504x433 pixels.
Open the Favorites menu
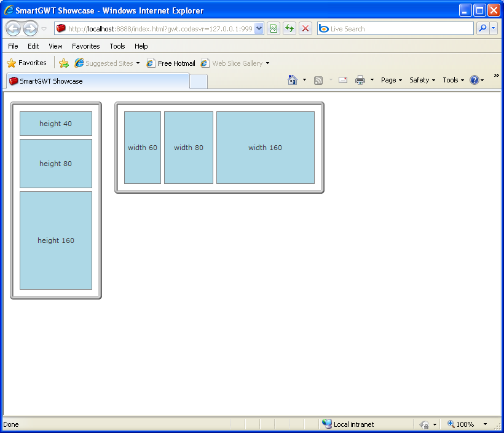(86, 46)
